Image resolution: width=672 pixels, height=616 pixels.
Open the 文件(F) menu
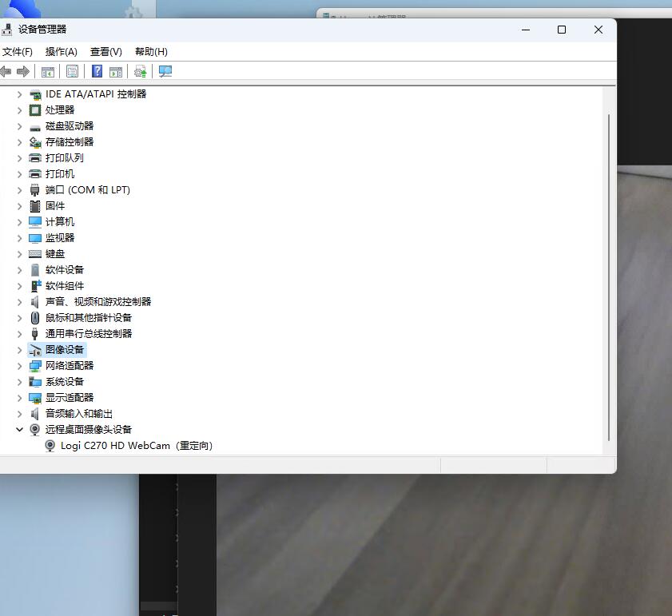tap(17, 52)
